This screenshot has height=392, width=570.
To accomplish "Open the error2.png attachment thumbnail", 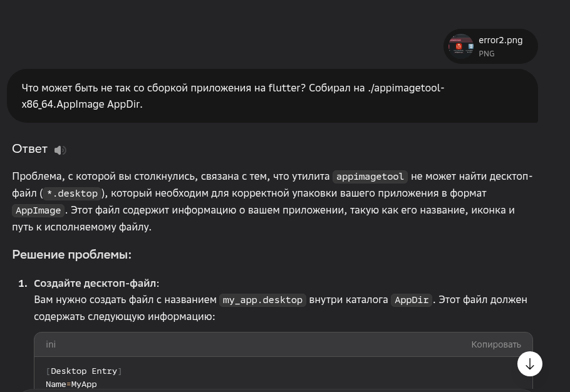I will 461,46.
